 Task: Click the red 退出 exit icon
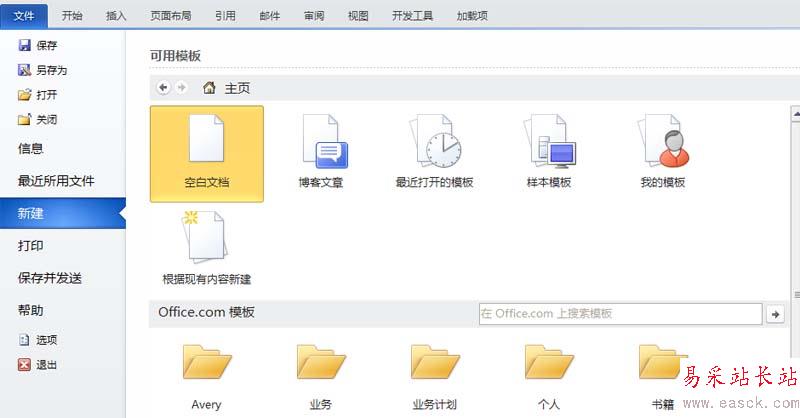24,364
